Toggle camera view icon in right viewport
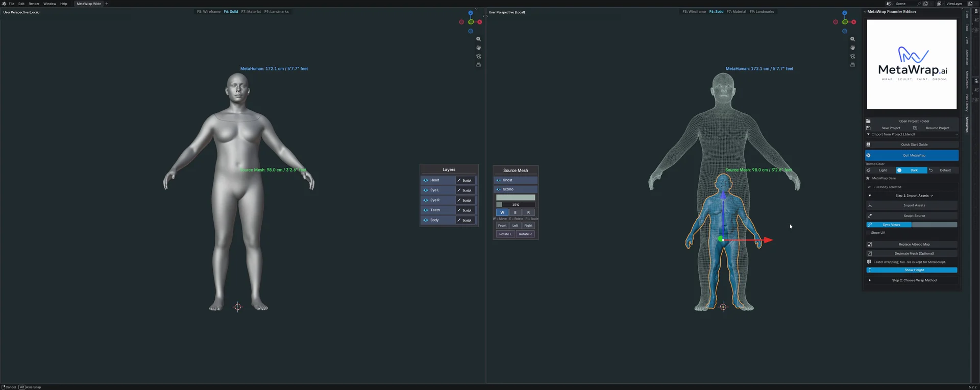Image resolution: width=980 pixels, height=390 pixels. pos(852,56)
